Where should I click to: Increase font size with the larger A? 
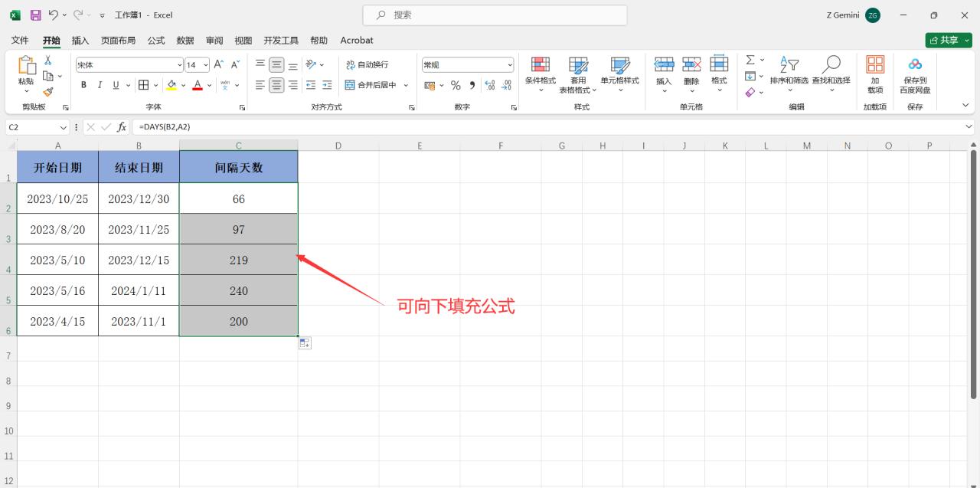coord(218,64)
